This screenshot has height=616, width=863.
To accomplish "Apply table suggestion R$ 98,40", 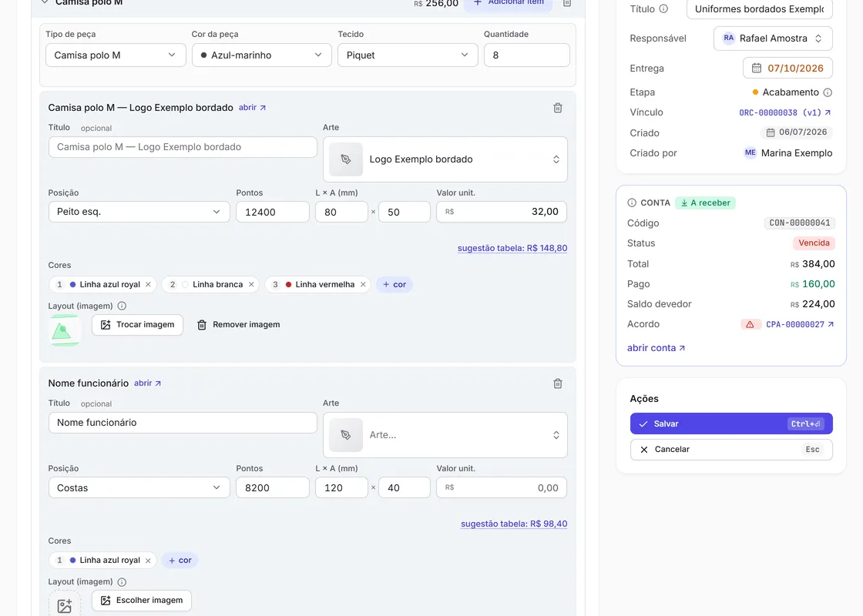I will [514, 524].
